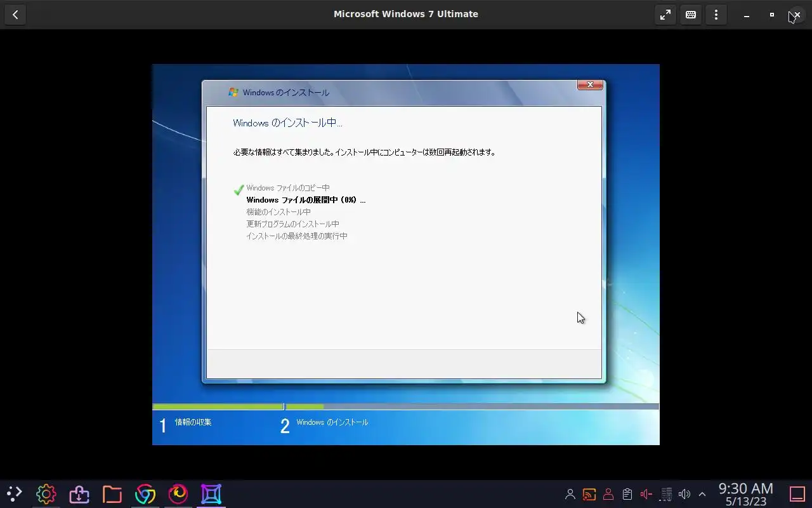Click stage 1 '情報の収集' label

point(193,422)
